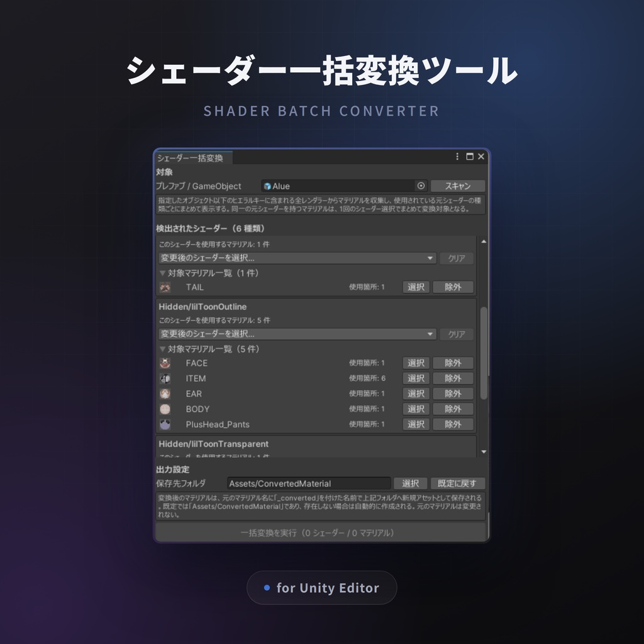
Task: Maximize the シェーダー一括変換 panel
Action: [470, 157]
